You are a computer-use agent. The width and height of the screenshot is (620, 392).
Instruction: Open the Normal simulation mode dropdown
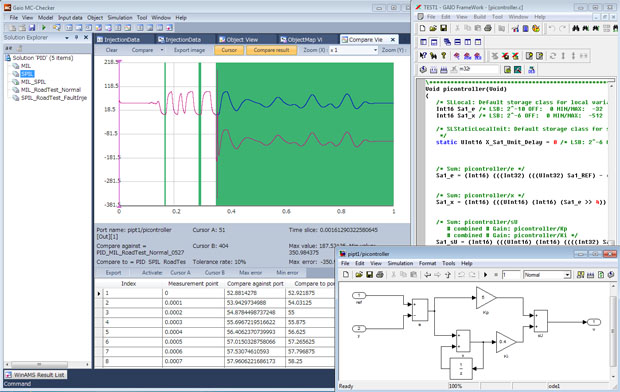pyautogui.click(x=567, y=275)
